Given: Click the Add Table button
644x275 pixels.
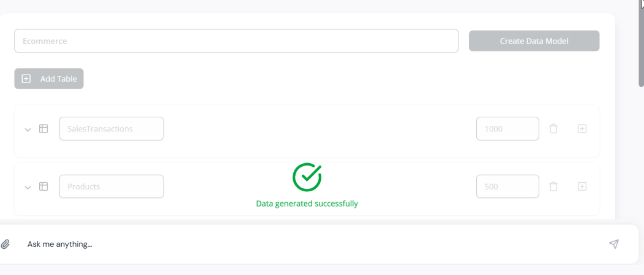Looking at the screenshot, I should click(x=49, y=79).
